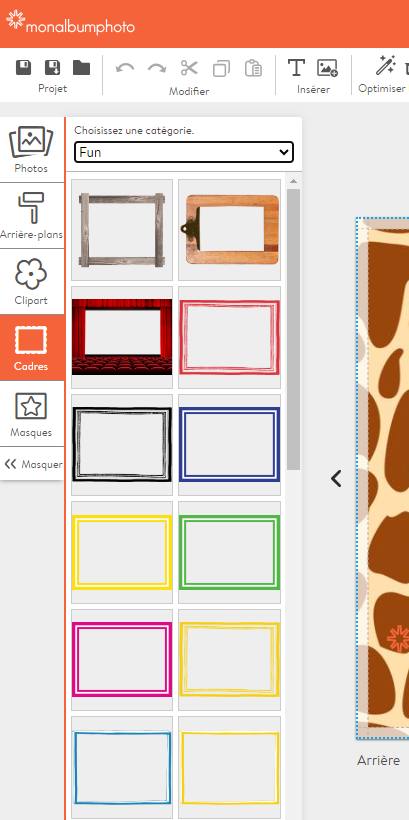Image resolution: width=409 pixels, height=820 pixels.
Task: Collapse sidebar using Masquer button
Action: [32, 464]
